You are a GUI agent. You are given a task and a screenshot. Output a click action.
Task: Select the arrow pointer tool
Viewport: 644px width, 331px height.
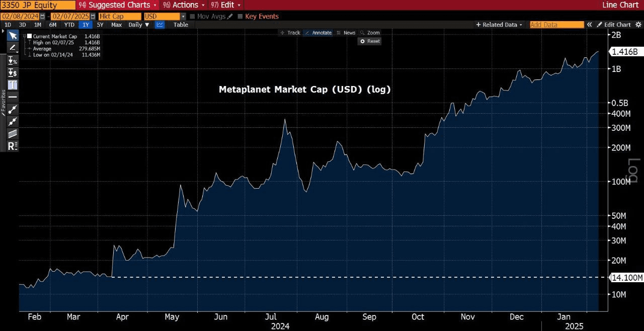coord(13,36)
